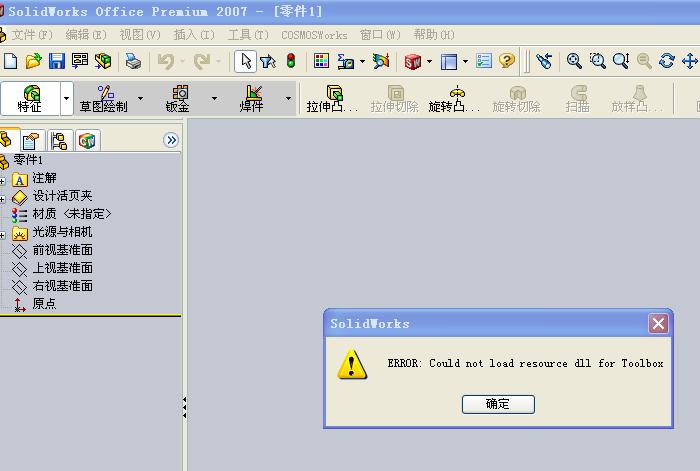Image resolution: width=700 pixels, height=471 pixels.
Task: Click the Undo arrow icon
Action: tap(166, 61)
